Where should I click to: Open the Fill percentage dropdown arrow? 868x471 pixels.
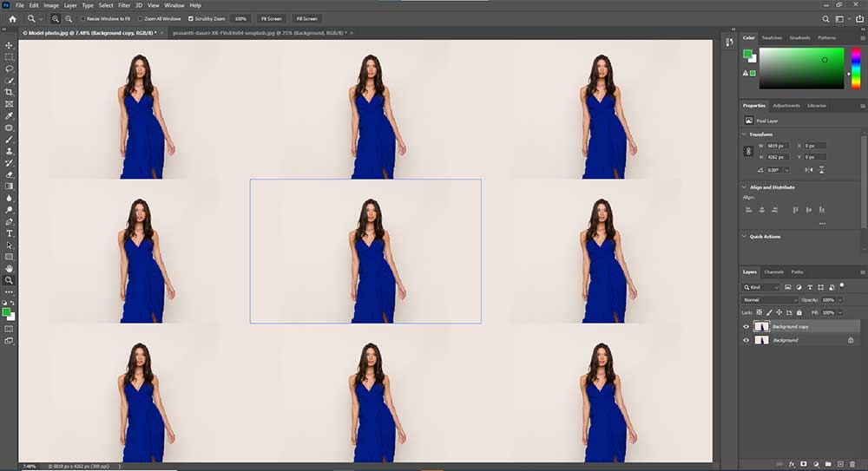(x=839, y=313)
